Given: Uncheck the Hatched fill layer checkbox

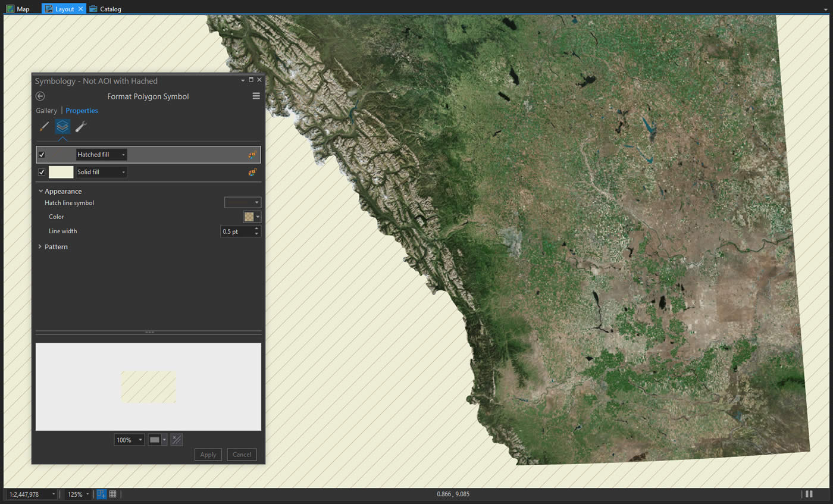Looking at the screenshot, I should [x=42, y=155].
